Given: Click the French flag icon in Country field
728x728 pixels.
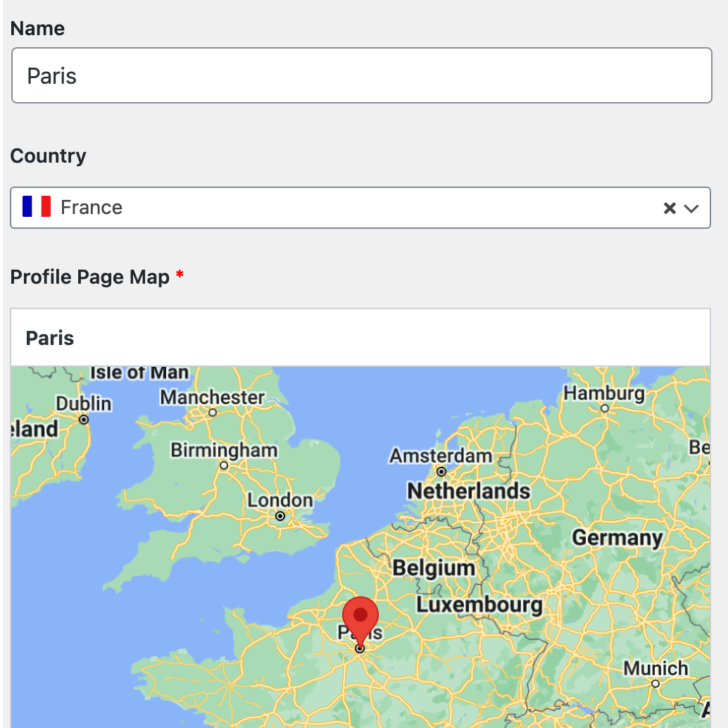Looking at the screenshot, I should (x=36, y=206).
